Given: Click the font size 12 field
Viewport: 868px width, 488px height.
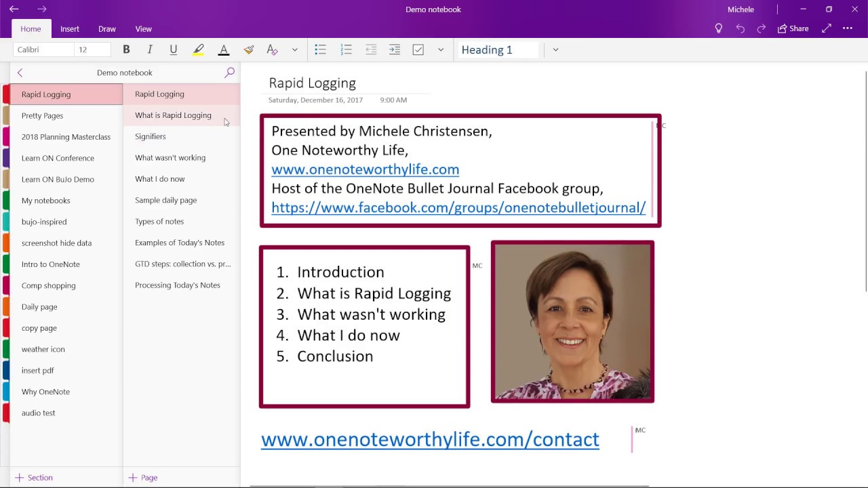Looking at the screenshot, I should 92,49.
